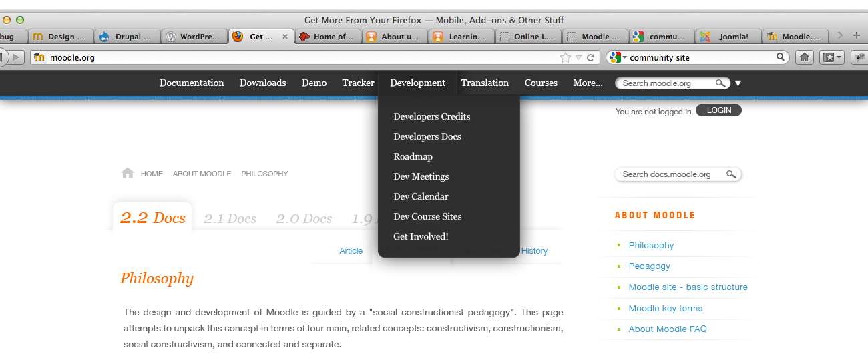Select Get Involved! from dropdown
This screenshot has height=362, width=868.
coord(421,236)
